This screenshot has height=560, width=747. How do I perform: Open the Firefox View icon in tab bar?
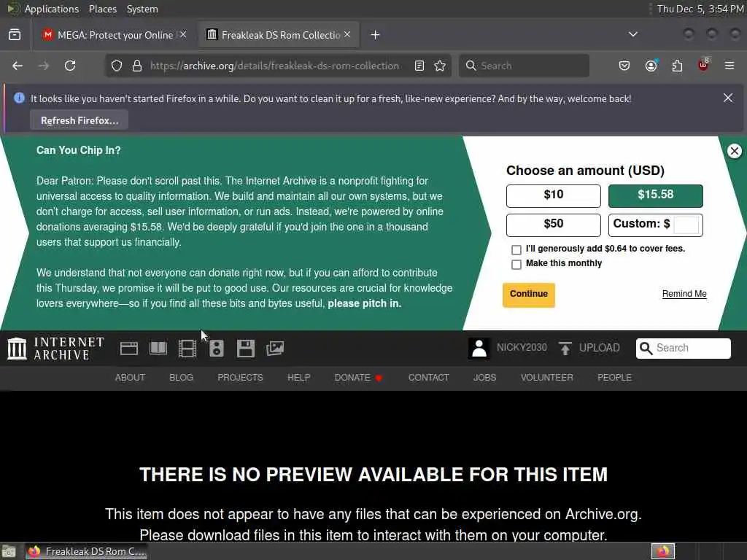(15, 35)
